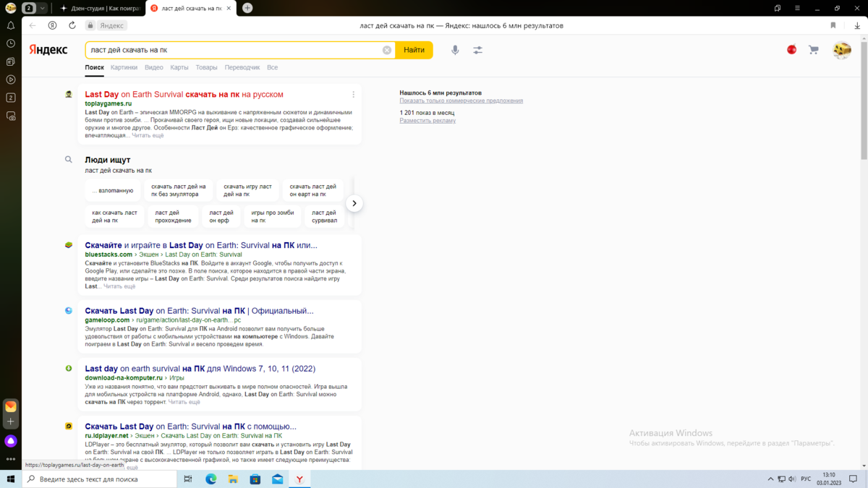Open ru.ldplayer.net 'Скачать Last Day' result
Image resolution: width=868 pixels, height=488 pixels.
pos(190,427)
